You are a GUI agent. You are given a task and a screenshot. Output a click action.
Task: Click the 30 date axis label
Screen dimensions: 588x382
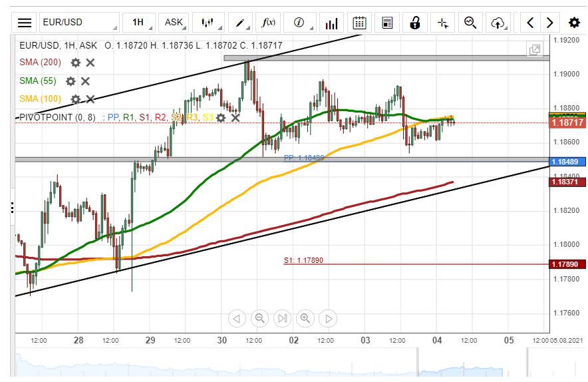(x=222, y=340)
